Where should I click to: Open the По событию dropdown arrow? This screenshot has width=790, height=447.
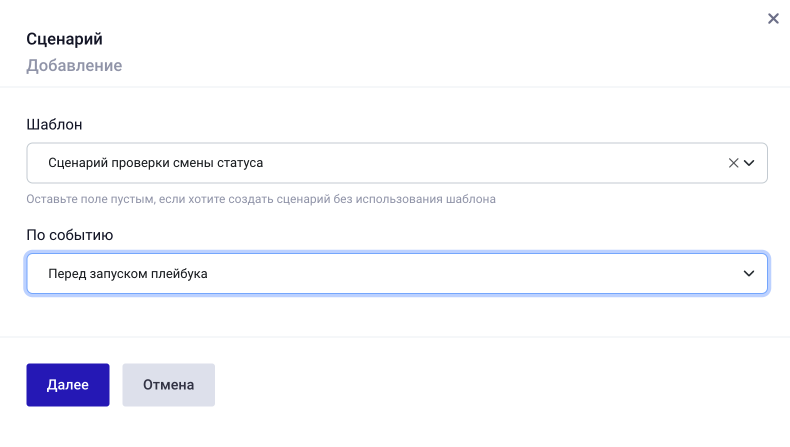(x=749, y=273)
